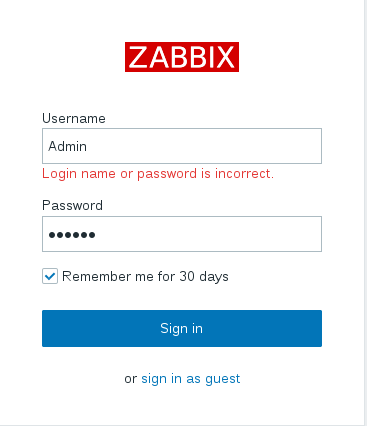Submit the login form with blue button
This screenshot has width=367, height=426.
(x=182, y=328)
